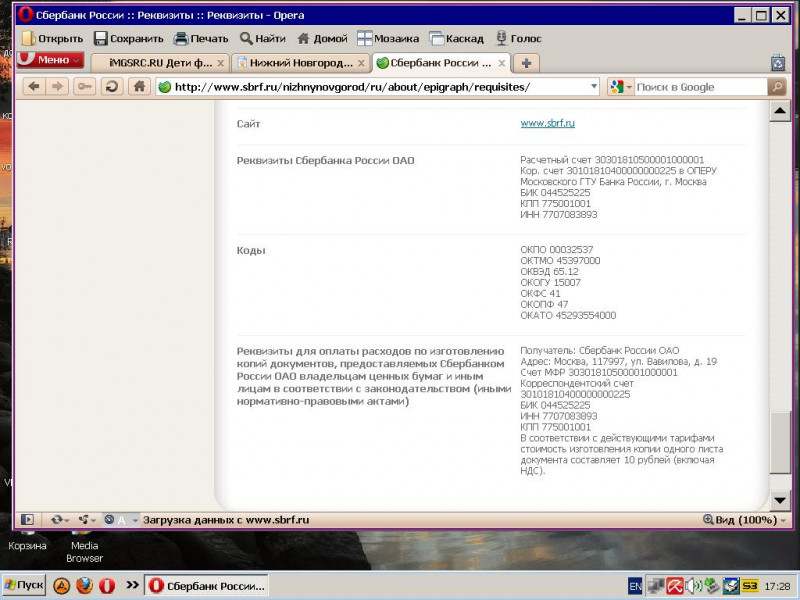Expand the quick launch overflow chevron

click(132, 585)
